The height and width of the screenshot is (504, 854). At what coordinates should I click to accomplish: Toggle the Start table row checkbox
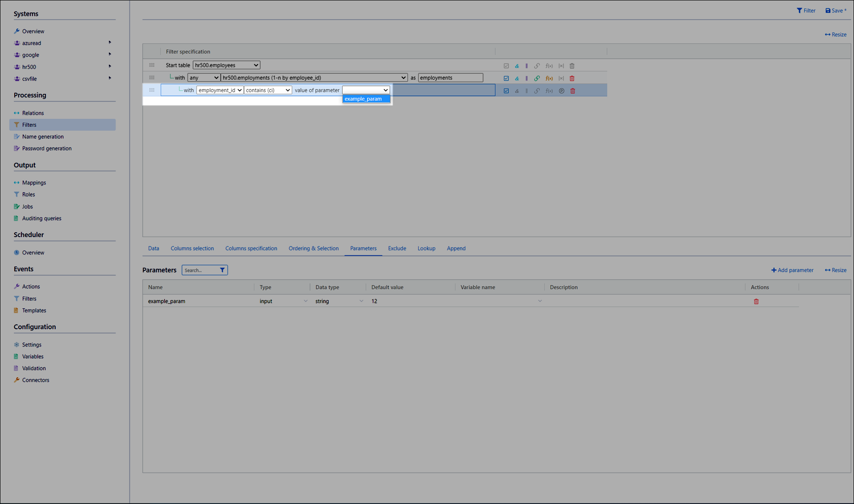coord(506,66)
